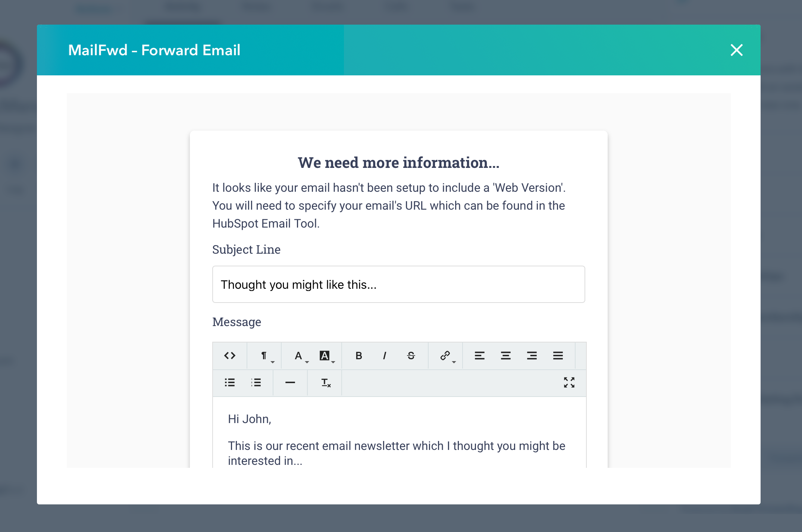Close the MailFwd Forward Email dialog
The height and width of the screenshot is (532, 802).
[x=737, y=50]
